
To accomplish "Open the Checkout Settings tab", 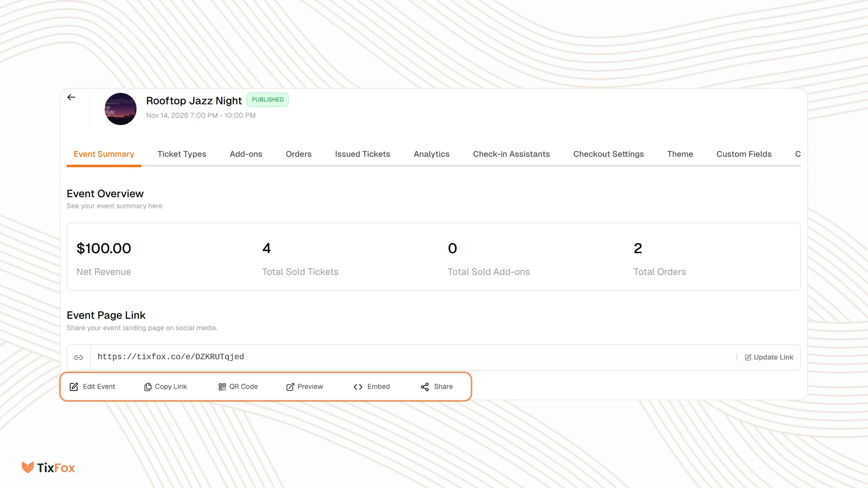I will 609,154.
